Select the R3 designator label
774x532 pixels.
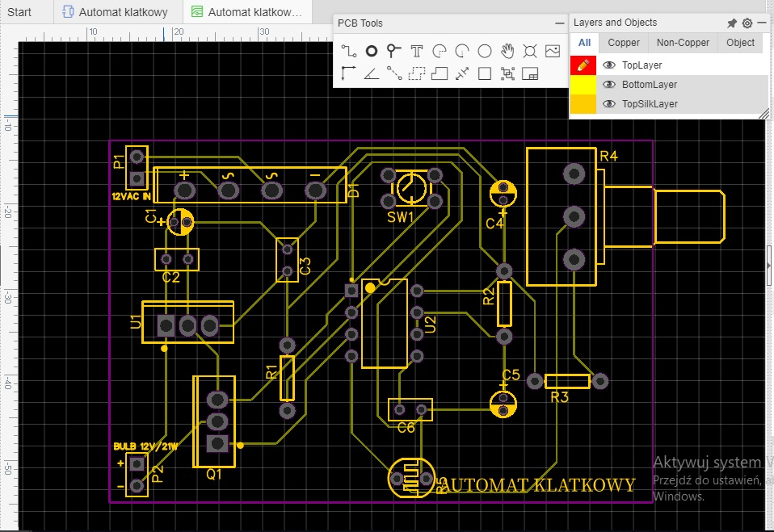pos(559,397)
